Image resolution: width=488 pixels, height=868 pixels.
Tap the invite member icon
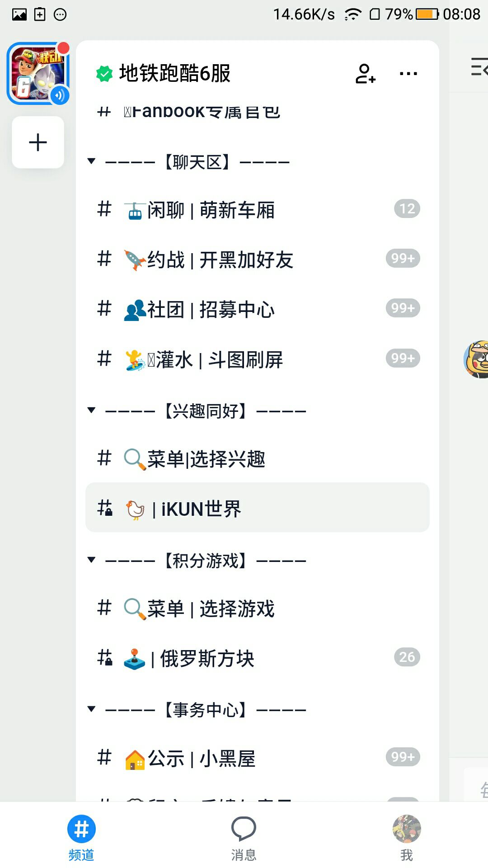(365, 74)
